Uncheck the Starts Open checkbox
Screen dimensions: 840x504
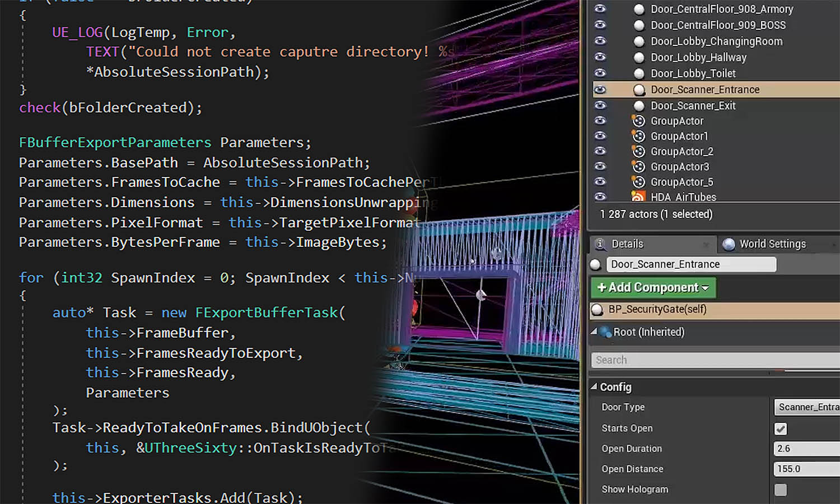coord(781,429)
